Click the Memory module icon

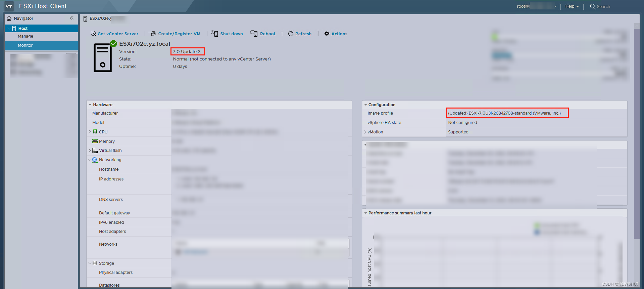pyautogui.click(x=95, y=141)
